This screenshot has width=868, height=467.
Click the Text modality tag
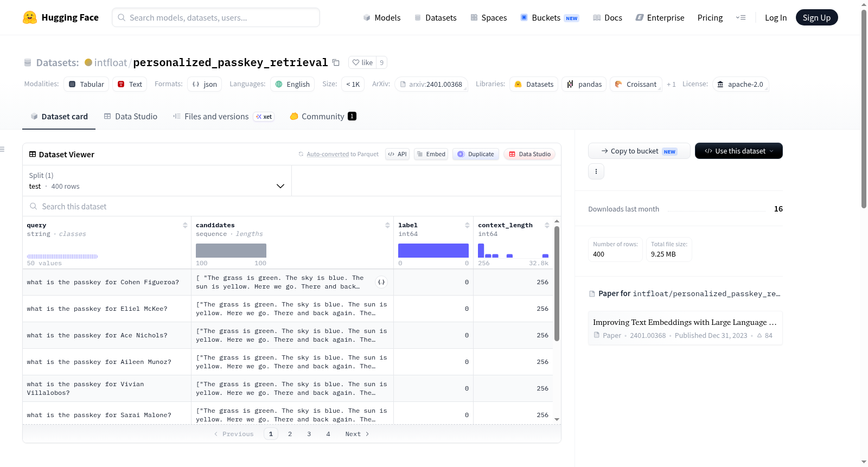130,84
